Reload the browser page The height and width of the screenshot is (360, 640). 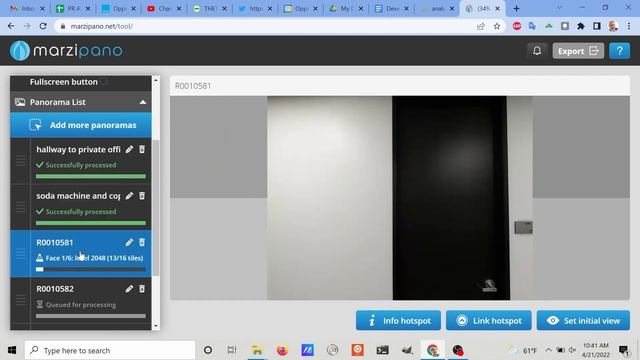click(x=43, y=26)
